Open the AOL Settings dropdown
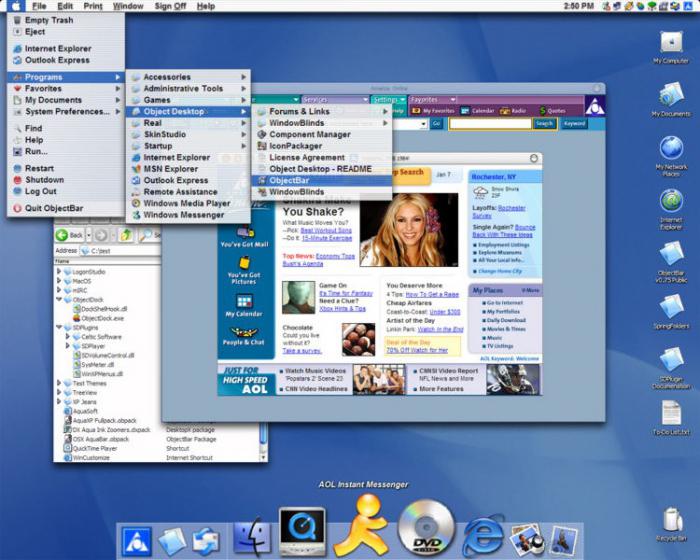This screenshot has width=700, height=560. [388, 100]
